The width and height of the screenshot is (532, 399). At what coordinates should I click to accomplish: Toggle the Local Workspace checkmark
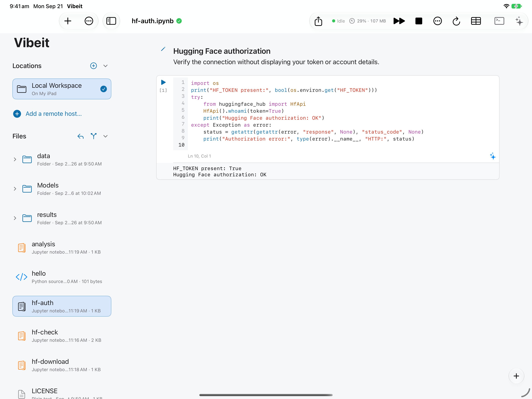pos(103,89)
